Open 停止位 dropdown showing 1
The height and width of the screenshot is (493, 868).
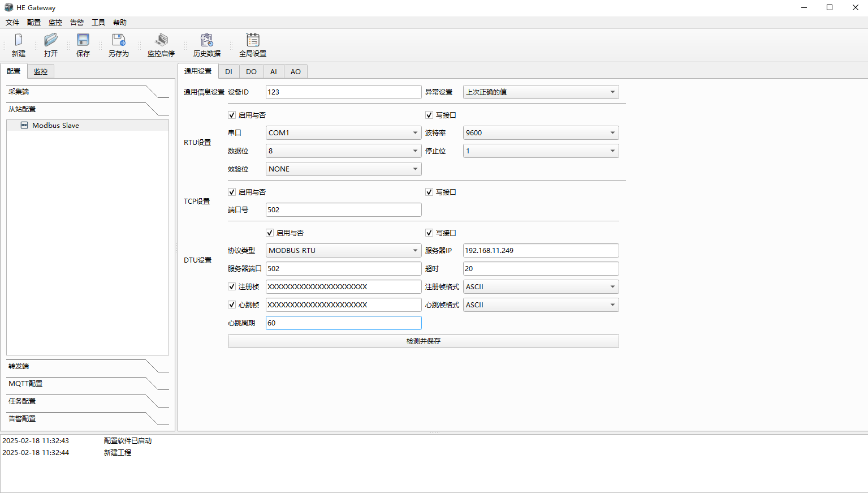click(541, 151)
